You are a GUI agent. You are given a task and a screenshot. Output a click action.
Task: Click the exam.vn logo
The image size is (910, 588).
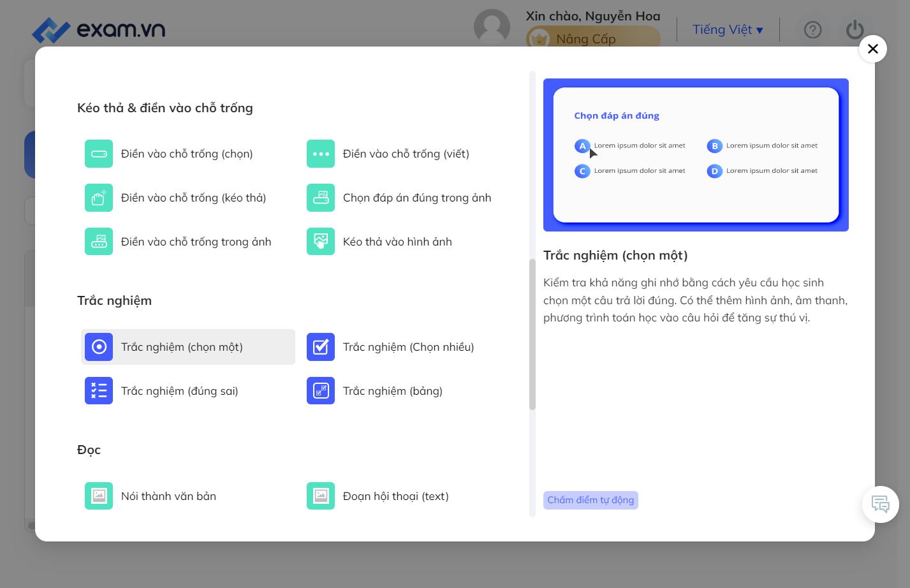pyautogui.click(x=99, y=30)
